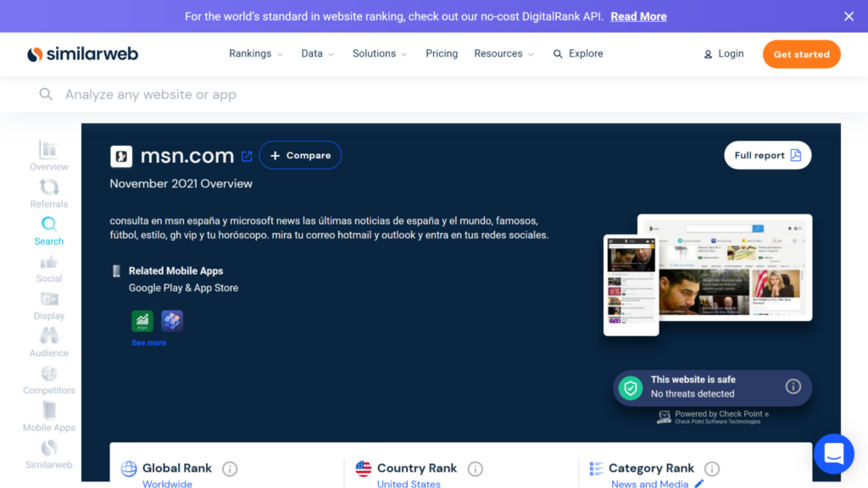The height and width of the screenshot is (488, 868).
Task: Jump to the Display sidebar section
Action: click(x=48, y=305)
